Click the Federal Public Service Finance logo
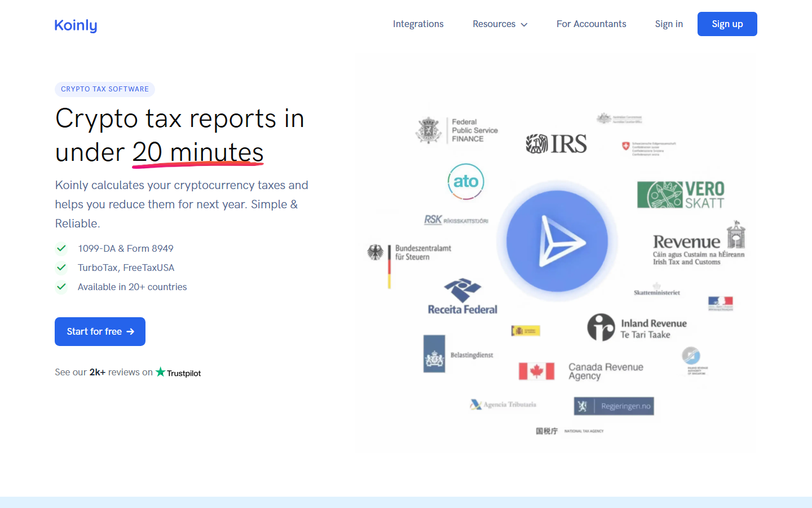Screen dimensions: 812x508 457,130
